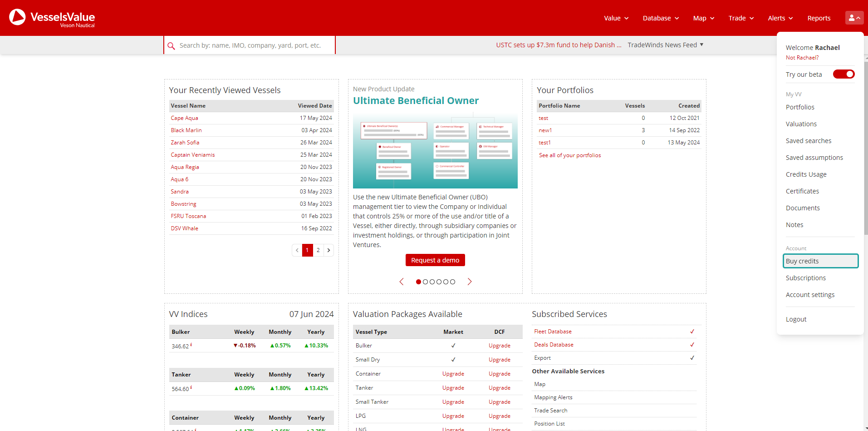The height and width of the screenshot is (431, 868).
Task: Open the test1 portfolio link
Action: (x=544, y=143)
